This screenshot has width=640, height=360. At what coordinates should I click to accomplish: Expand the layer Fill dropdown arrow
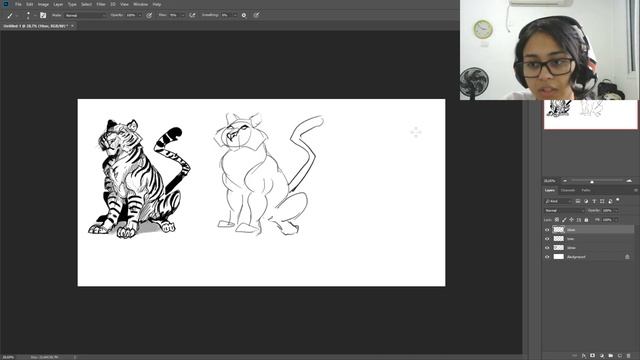point(616,220)
